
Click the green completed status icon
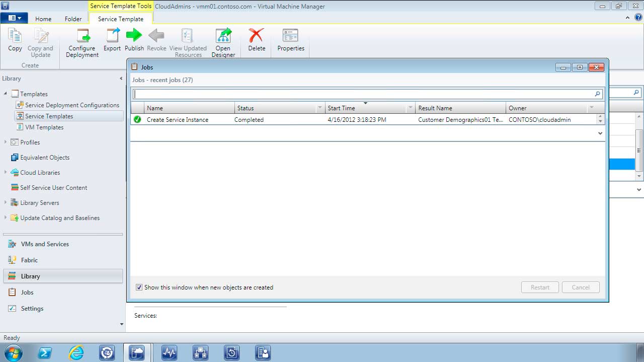[137, 120]
